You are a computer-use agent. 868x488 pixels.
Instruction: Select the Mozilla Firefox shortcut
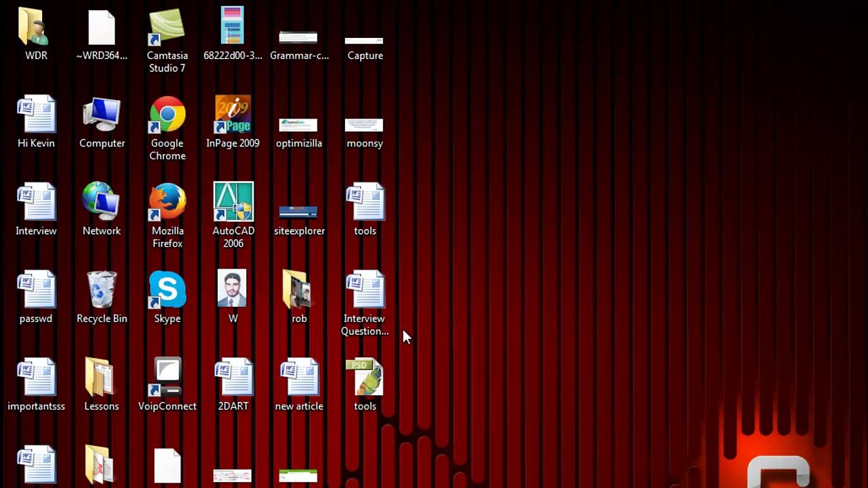coord(167,201)
